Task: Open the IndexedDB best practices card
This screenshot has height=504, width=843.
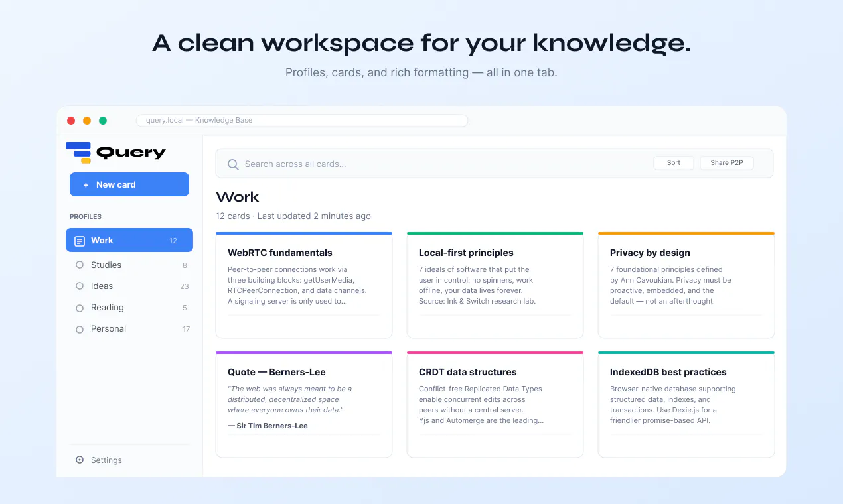Action: click(686, 405)
